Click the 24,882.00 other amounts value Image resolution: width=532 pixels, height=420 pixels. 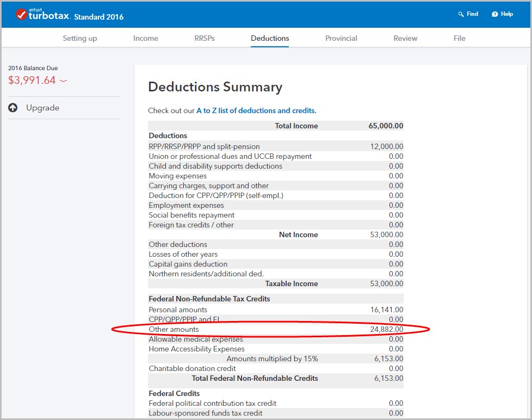[386, 330]
